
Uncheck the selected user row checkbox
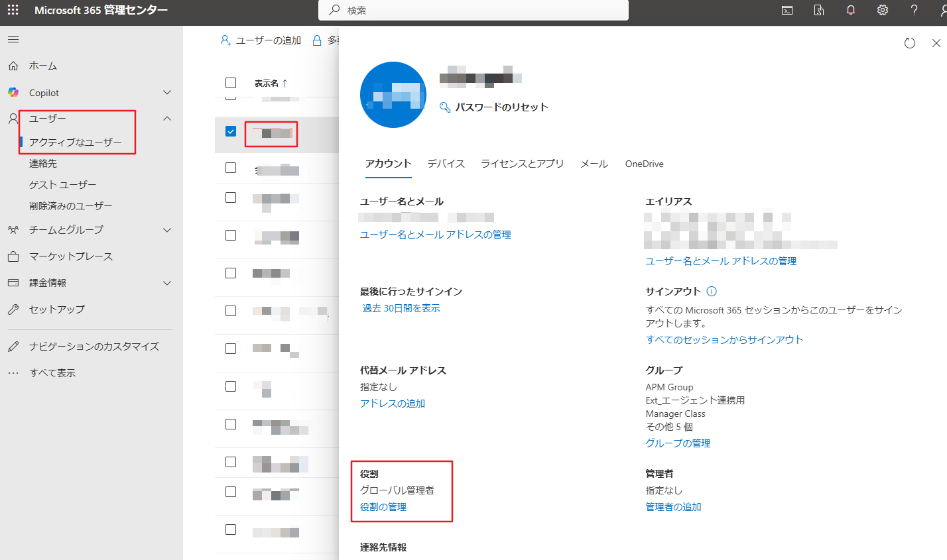(231, 131)
